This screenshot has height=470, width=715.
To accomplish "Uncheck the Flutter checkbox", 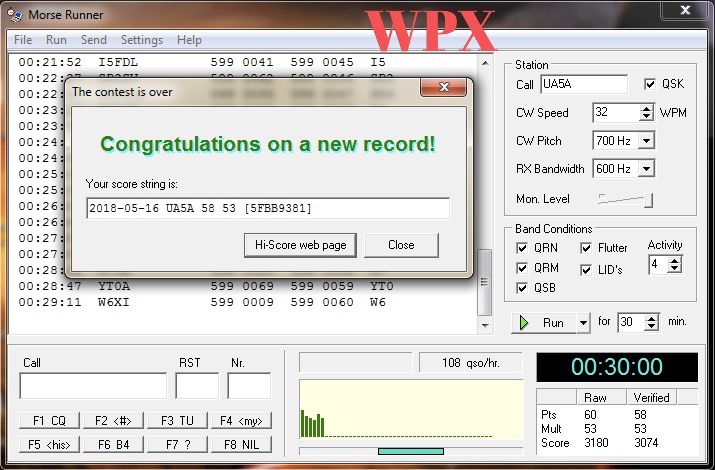I will tap(586, 248).
